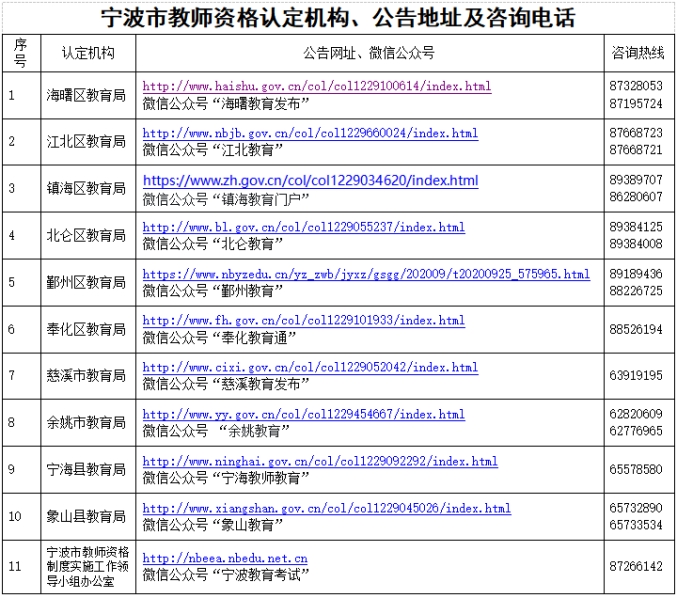
Task: Select the text 微信公众号 "宁海教师教育"
Action: click(226, 478)
